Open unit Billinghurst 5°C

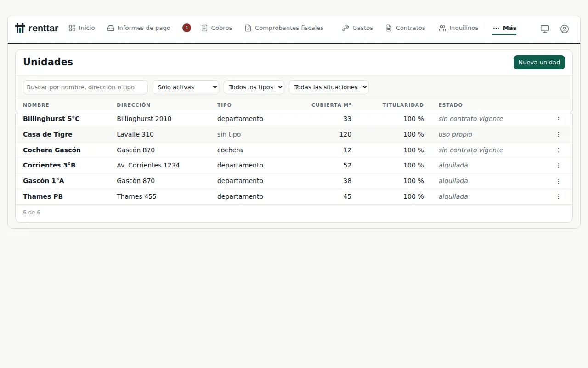51,119
